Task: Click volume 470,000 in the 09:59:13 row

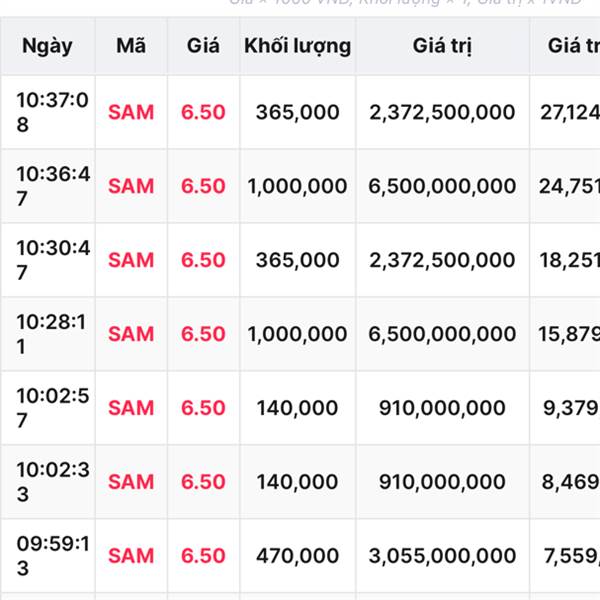Action: coord(298,556)
